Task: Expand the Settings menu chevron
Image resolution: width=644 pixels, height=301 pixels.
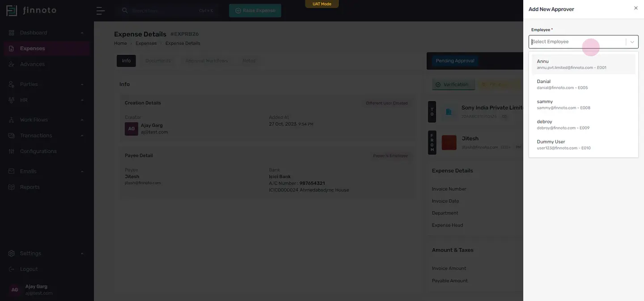Action: [x=82, y=254]
